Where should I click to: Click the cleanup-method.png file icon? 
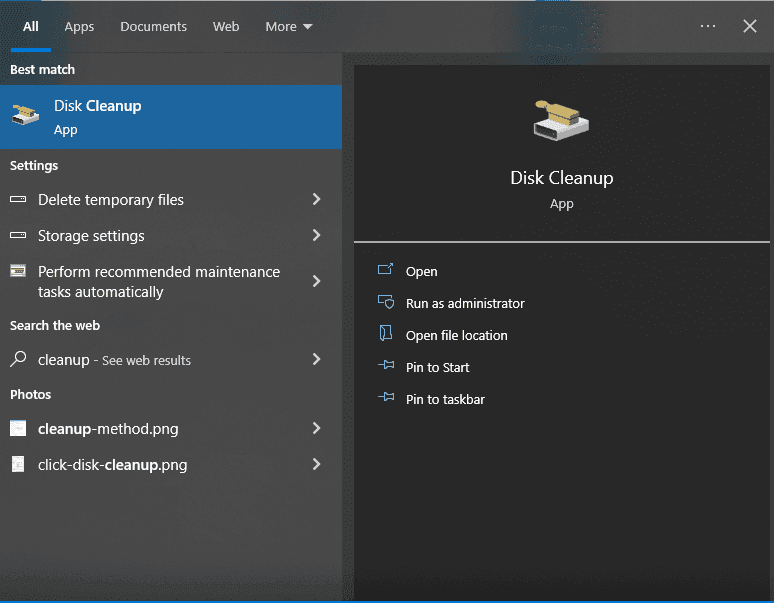pos(18,428)
